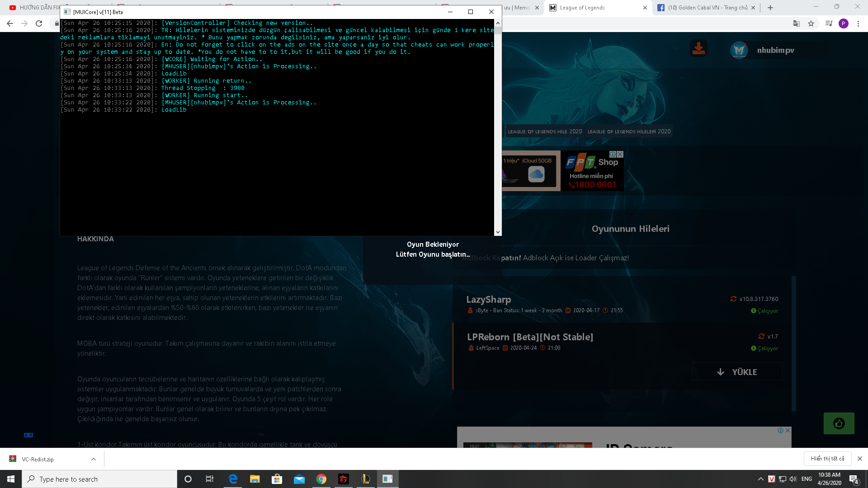Image resolution: width=868 pixels, height=488 pixels.
Task: Click nhubimpv username
Action: (x=776, y=50)
